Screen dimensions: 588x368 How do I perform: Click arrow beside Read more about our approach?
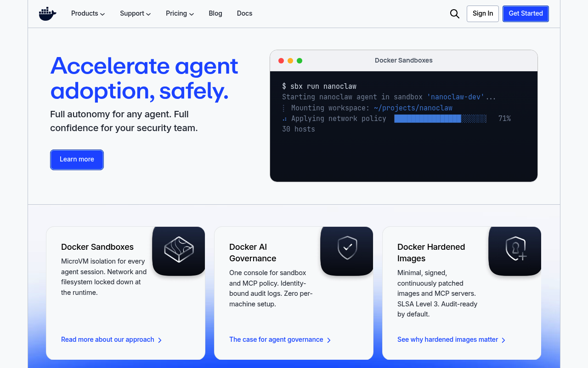[x=160, y=340]
